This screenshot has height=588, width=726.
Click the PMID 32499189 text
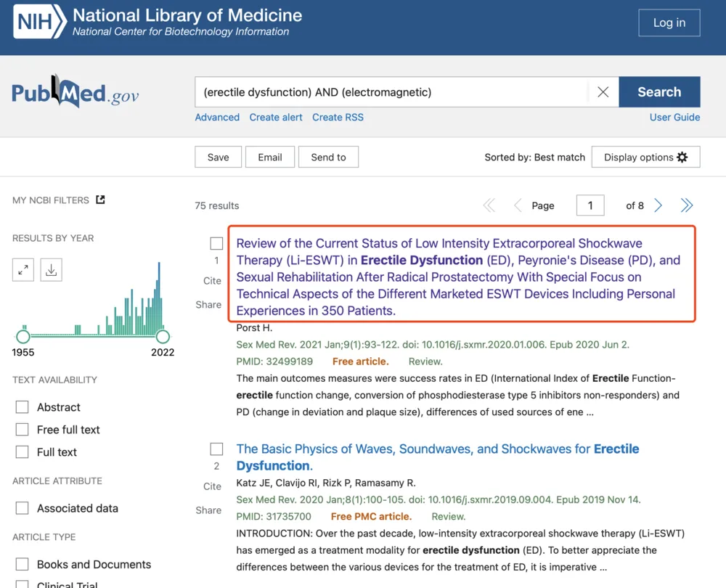click(x=274, y=361)
